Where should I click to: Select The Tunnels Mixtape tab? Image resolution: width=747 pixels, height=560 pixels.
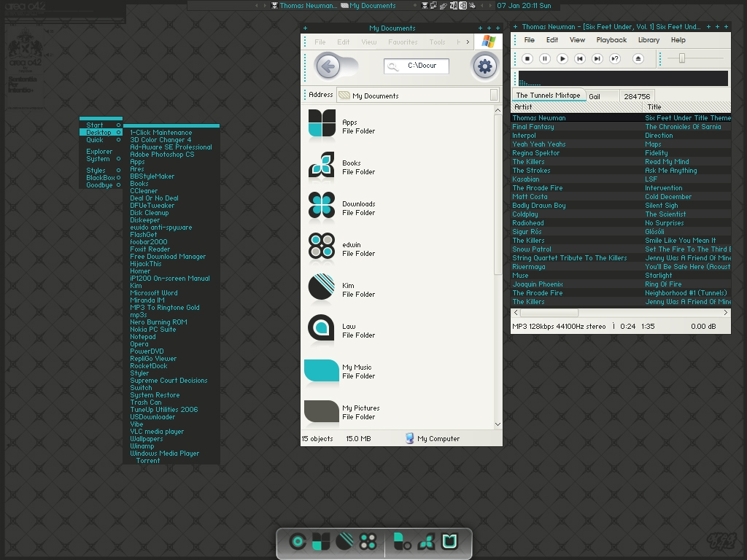coord(548,96)
